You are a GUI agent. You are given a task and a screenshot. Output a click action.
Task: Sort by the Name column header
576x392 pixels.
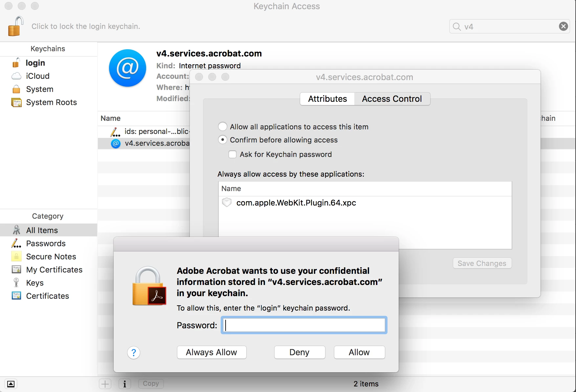click(111, 118)
